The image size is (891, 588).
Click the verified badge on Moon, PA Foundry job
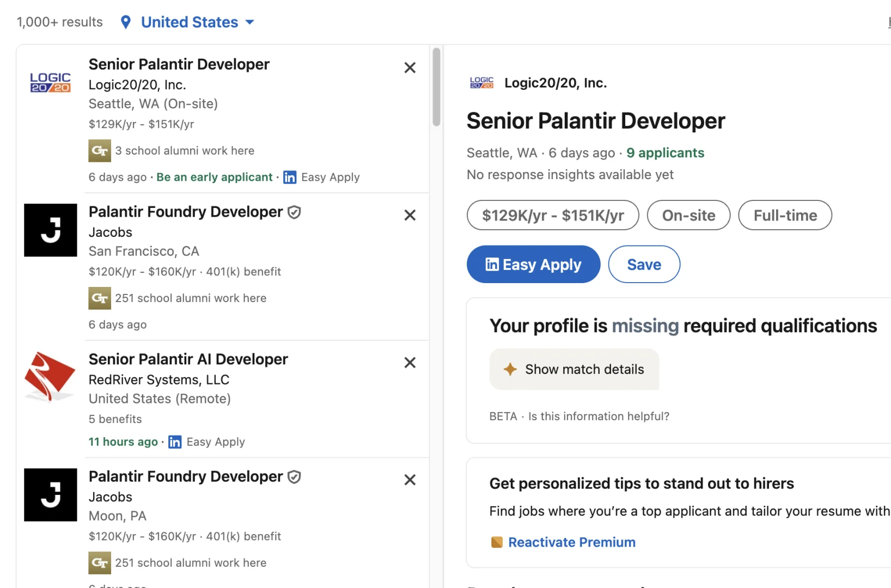(294, 477)
